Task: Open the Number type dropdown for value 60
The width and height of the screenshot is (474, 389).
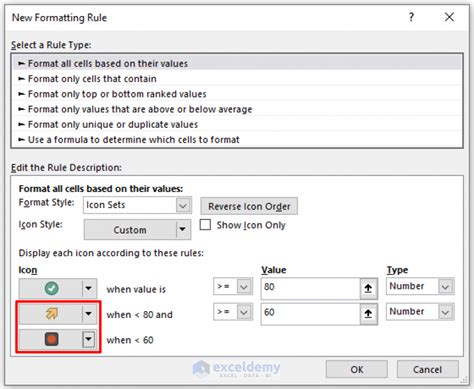Action: tap(446, 312)
